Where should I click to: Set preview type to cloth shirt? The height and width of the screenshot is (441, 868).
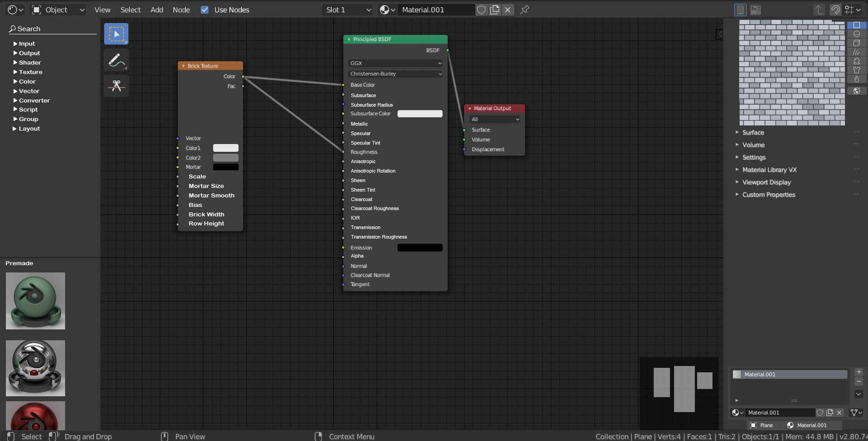click(856, 70)
